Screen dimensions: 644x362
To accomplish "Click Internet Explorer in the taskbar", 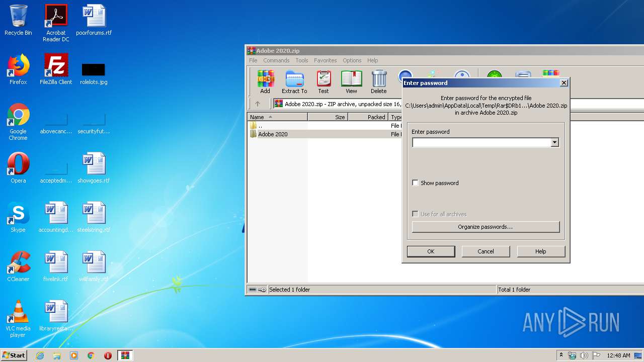I will (x=40, y=355).
